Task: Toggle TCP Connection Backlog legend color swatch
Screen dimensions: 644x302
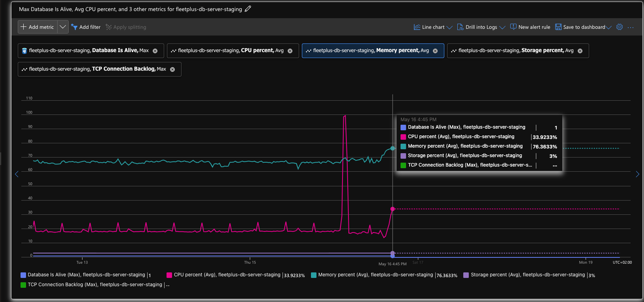Action: pos(23,285)
